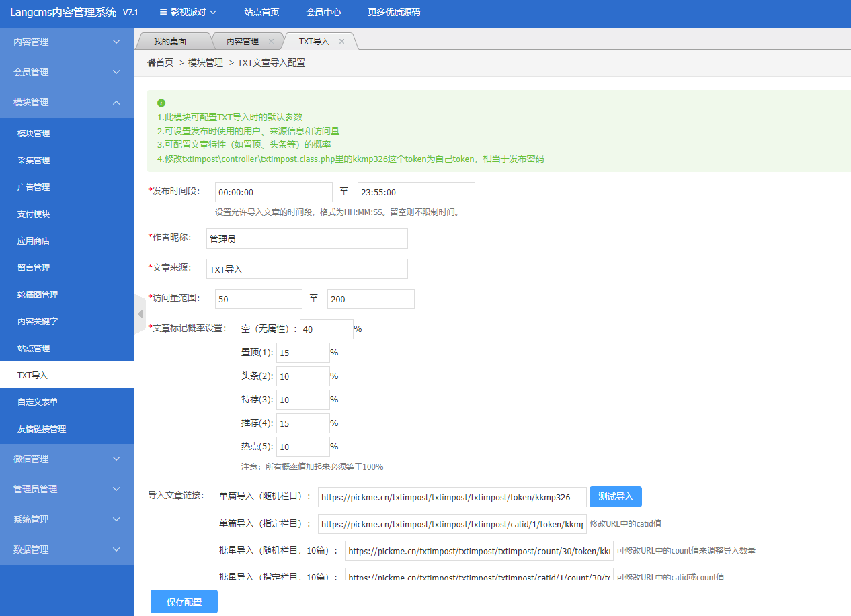Click the 测试导入 button
The height and width of the screenshot is (616, 851).
click(x=616, y=496)
